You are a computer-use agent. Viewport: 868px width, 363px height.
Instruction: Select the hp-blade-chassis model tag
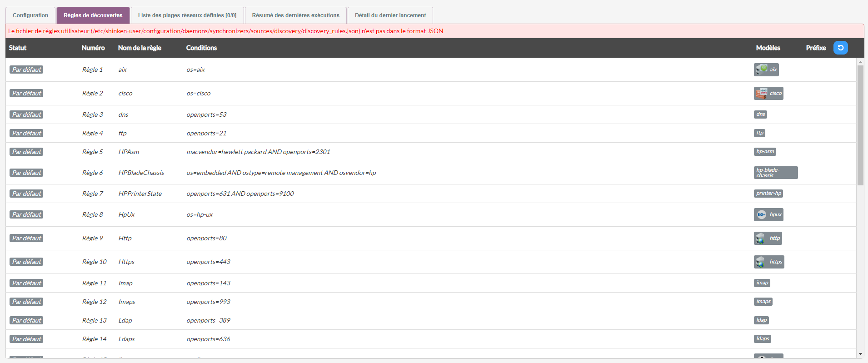coord(775,173)
